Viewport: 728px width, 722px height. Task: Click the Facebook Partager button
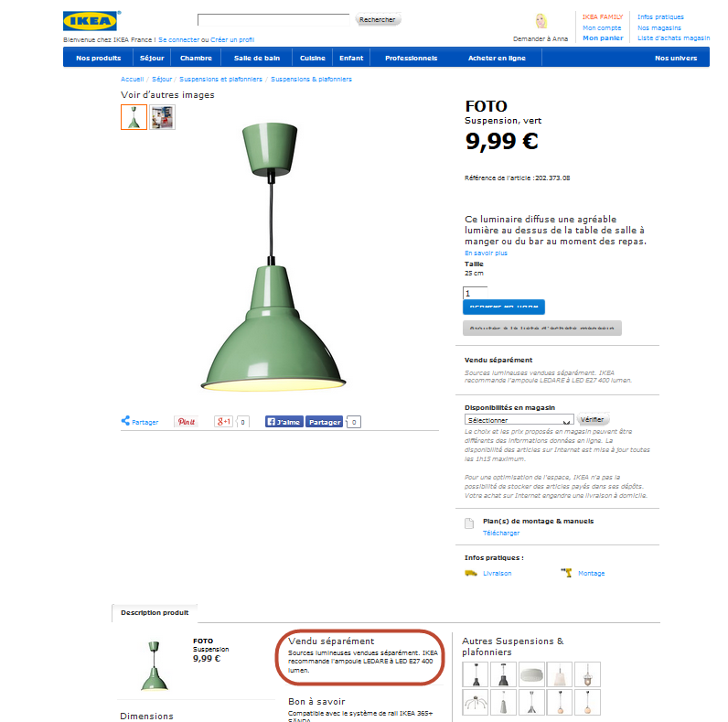pos(324,422)
